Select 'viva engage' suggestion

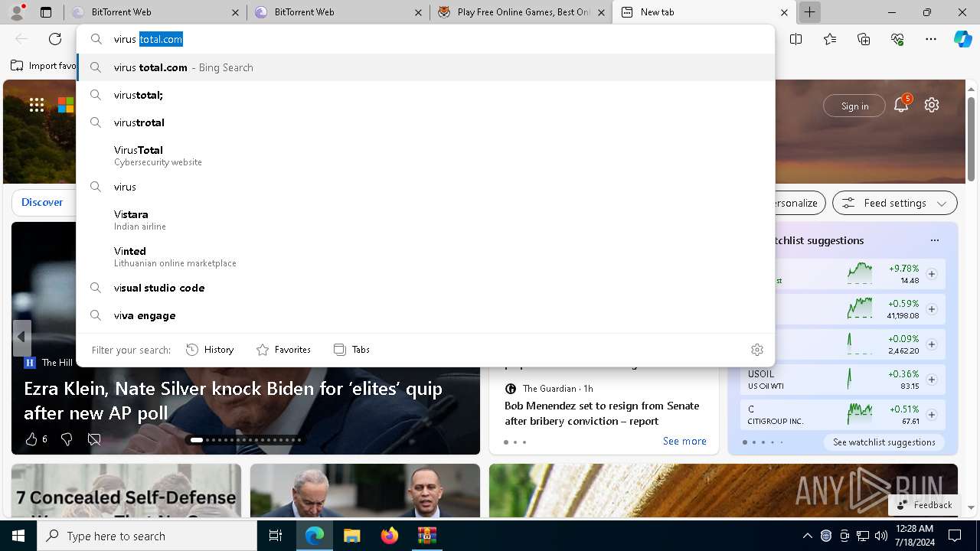[426, 315]
